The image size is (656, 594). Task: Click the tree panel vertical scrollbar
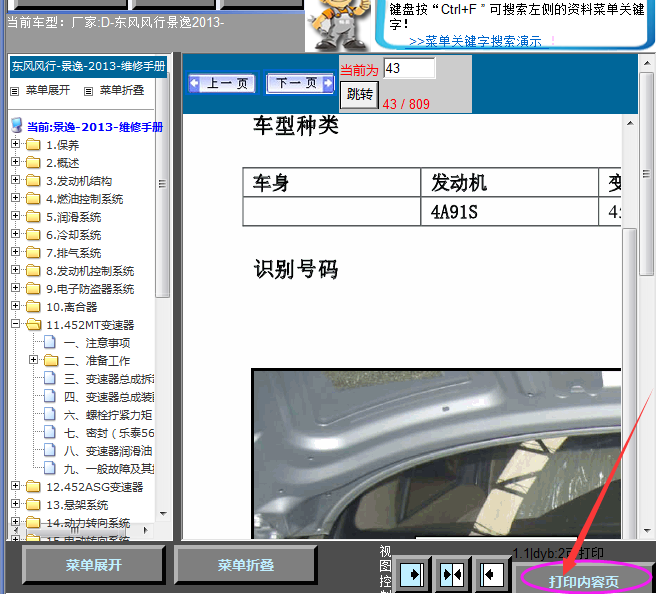pos(162,184)
